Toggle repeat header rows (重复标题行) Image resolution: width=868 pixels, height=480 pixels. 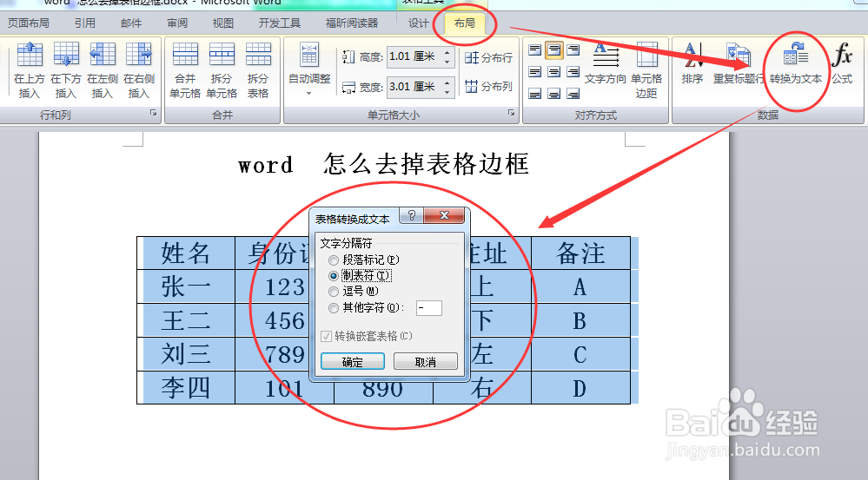pyautogui.click(x=738, y=63)
